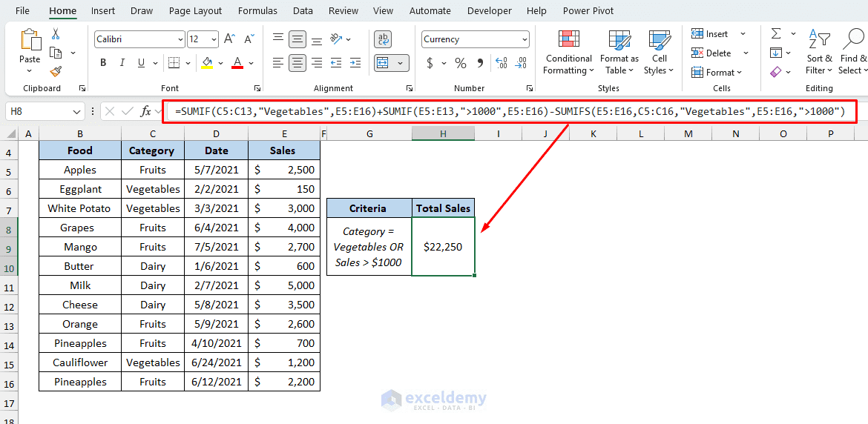
Task: Toggle Center horizontal alignment
Action: (297, 62)
